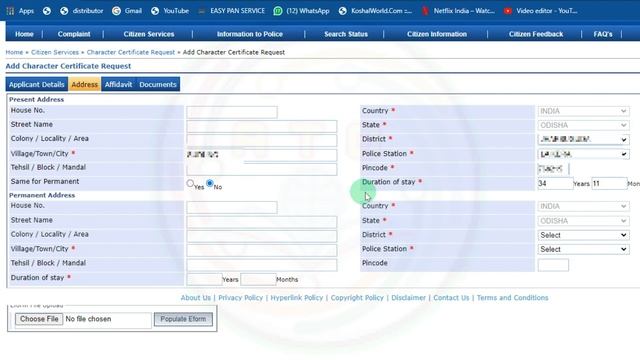Screen dimensions: 640x360
Task: Open the Gmail bookmark icon
Action: click(x=116, y=11)
